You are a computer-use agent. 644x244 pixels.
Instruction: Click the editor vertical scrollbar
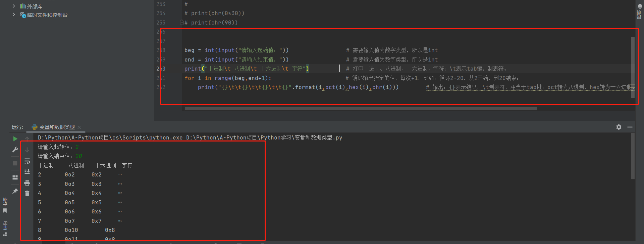[x=633, y=67]
